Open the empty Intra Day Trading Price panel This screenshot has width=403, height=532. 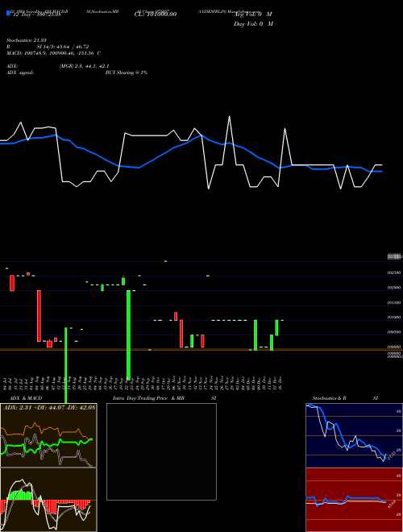pos(161,451)
